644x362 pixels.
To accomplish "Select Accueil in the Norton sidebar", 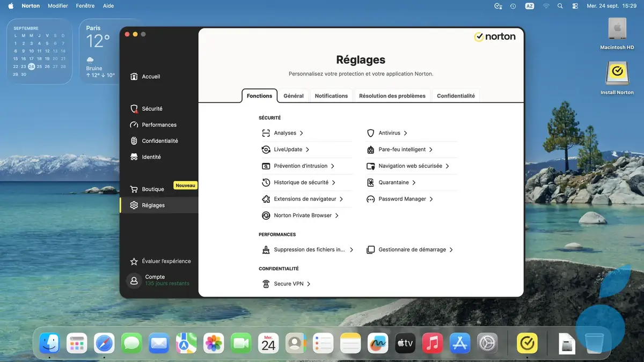I will [x=152, y=76].
